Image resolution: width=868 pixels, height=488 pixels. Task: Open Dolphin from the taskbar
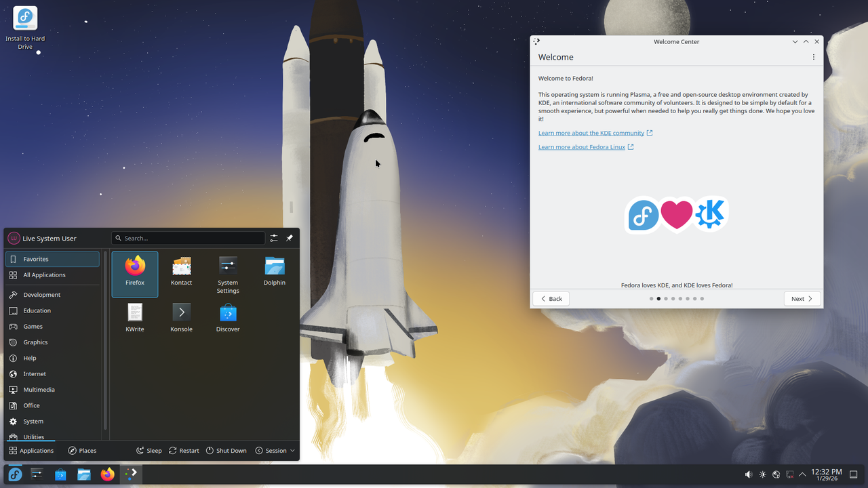click(x=84, y=474)
